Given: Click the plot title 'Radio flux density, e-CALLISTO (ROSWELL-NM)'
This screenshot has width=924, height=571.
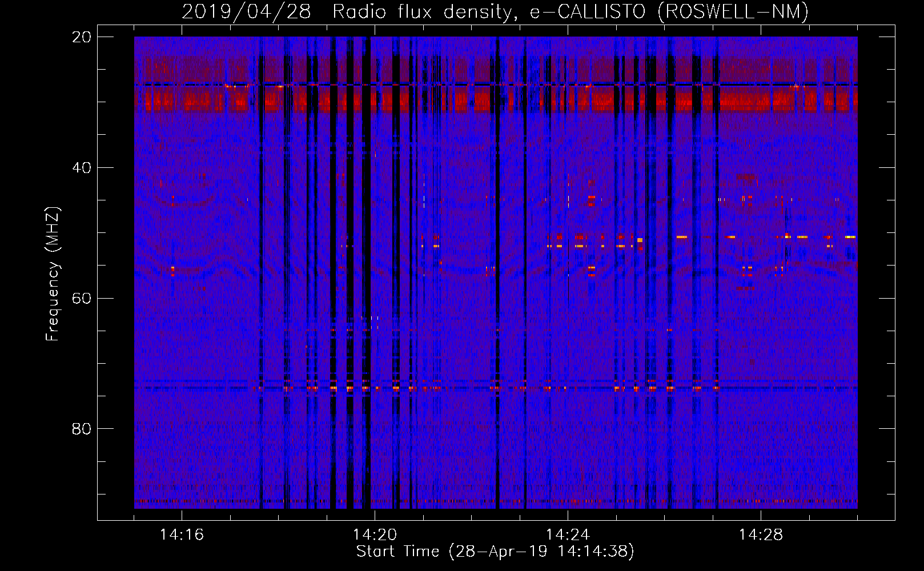Looking at the screenshot, I should pos(571,11).
